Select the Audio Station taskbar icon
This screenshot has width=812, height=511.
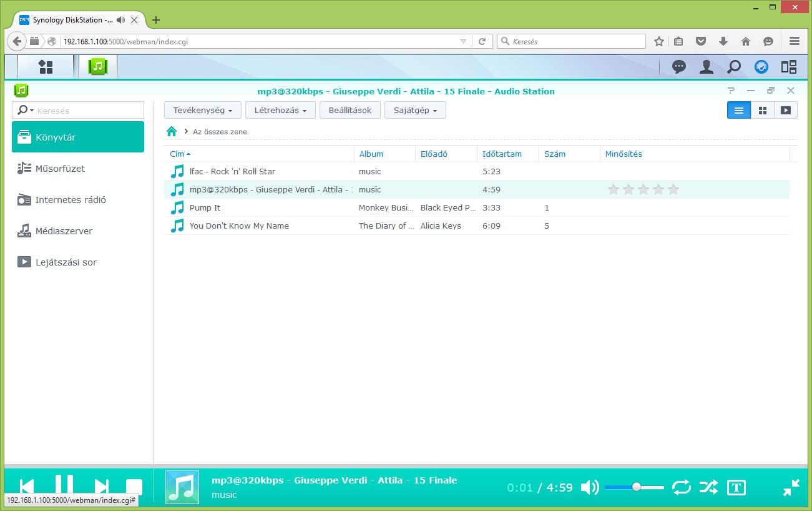[x=98, y=67]
